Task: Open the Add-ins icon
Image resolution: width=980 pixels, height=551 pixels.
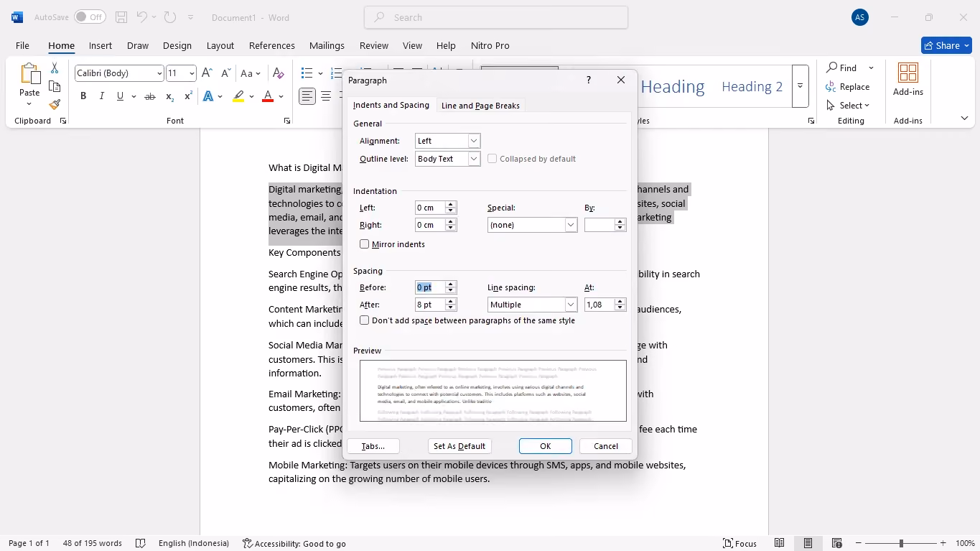Action: click(908, 79)
